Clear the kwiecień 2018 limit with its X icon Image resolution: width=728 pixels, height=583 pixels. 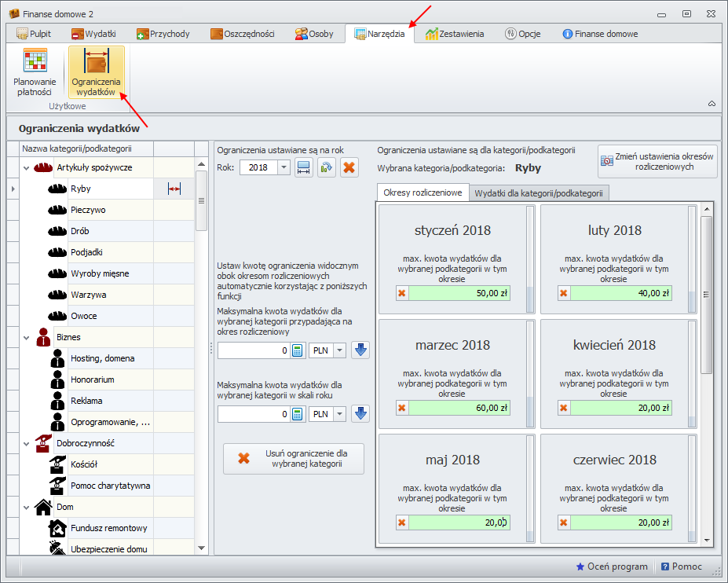[562, 408]
